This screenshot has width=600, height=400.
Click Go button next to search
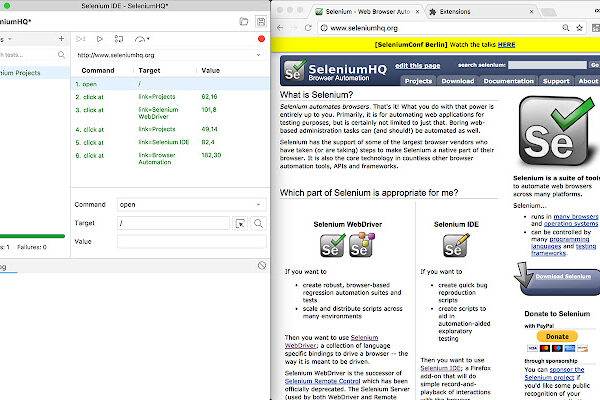(594, 65)
